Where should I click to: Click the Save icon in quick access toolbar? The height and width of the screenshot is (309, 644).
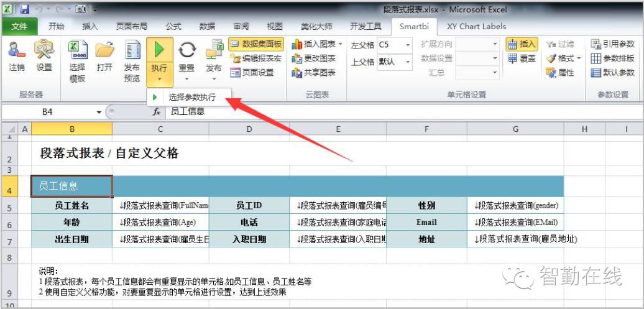coord(25,9)
